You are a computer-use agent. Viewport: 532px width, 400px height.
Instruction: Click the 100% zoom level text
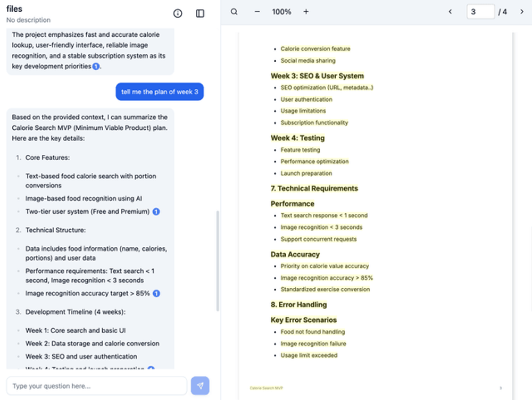click(281, 12)
